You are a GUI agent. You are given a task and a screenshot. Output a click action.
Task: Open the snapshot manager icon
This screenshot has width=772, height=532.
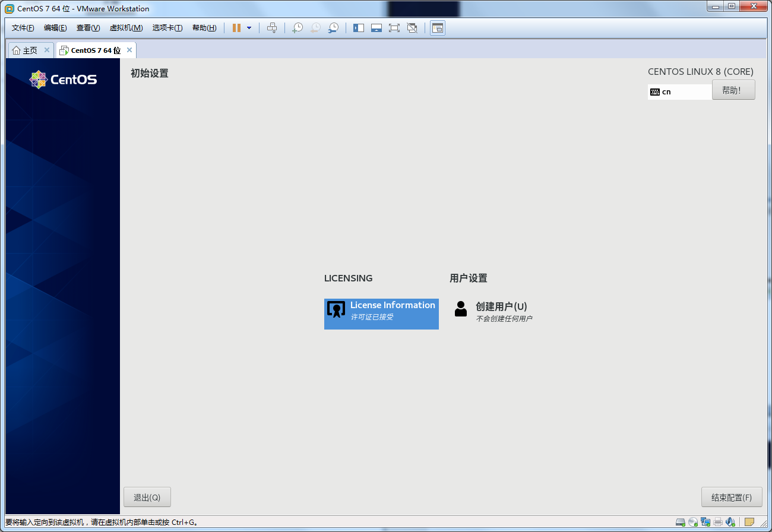click(x=333, y=28)
